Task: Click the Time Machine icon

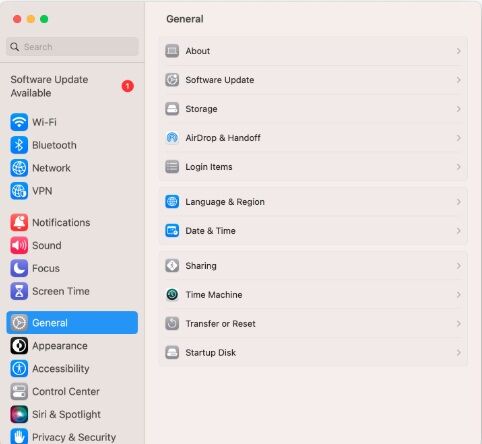Action: click(172, 295)
